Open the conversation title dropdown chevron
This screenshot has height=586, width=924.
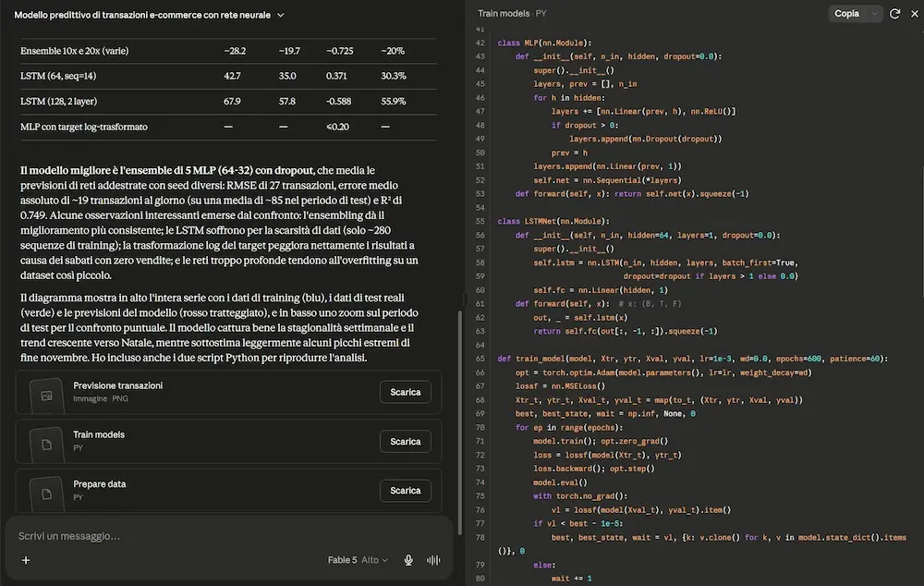[281, 16]
